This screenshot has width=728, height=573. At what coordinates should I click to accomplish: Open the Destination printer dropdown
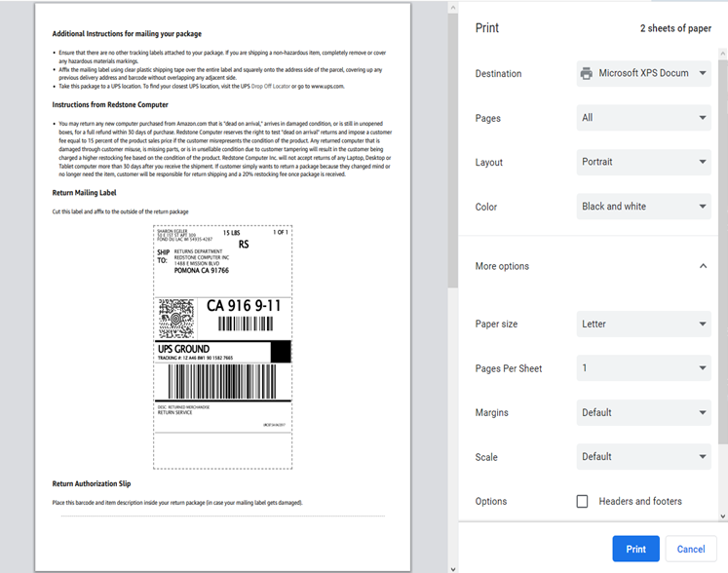tap(643, 73)
